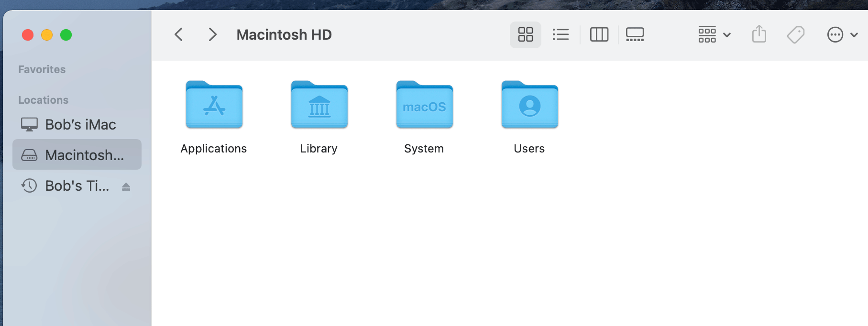Click the Macintosh HD window title
This screenshot has height=326, width=868.
284,34
